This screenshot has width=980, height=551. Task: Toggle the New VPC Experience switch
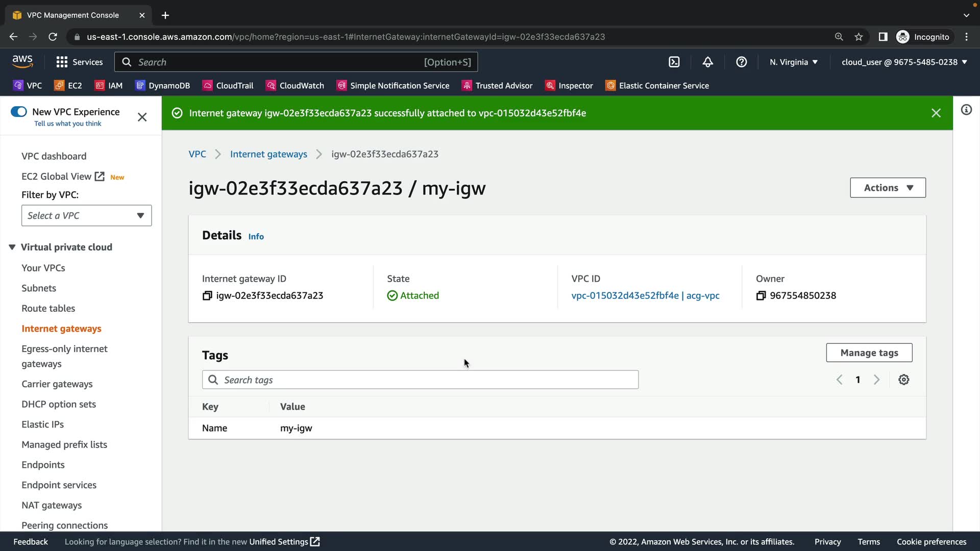tap(19, 112)
